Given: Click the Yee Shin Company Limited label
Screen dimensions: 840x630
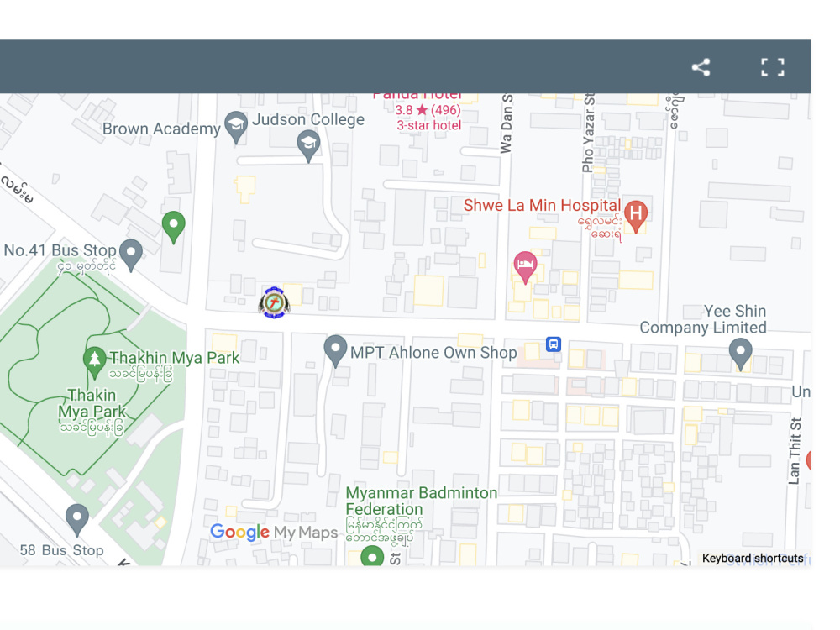Looking at the screenshot, I should point(703,319).
